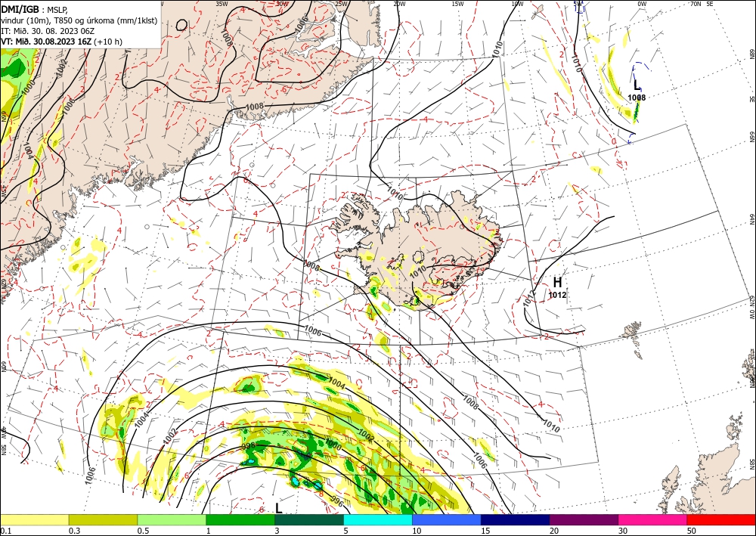Click the "vindur (10m), T850 og úrkoma" line
The width and height of the screenshot is (756, 536).
[79, 20]
